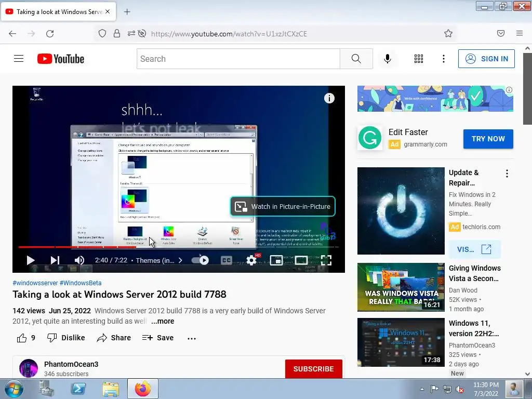Screen dimensions: 532x399
Task: Open the Update & Repair ad thumbnail
Action: click(401, 211)
